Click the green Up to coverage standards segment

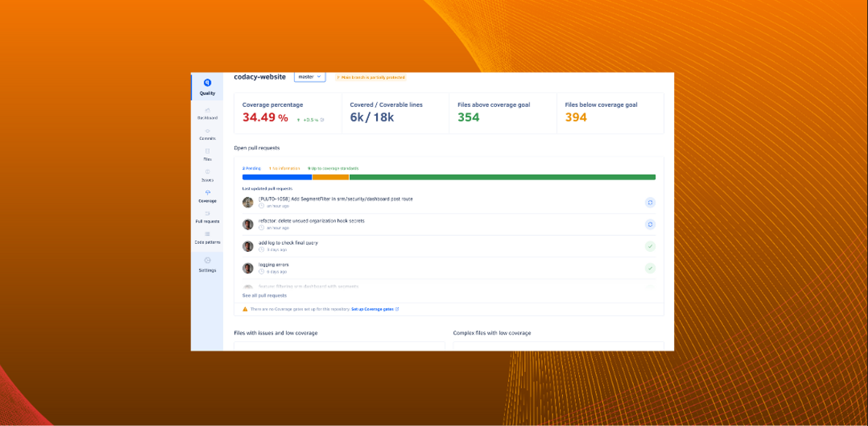tap(503, 177)
